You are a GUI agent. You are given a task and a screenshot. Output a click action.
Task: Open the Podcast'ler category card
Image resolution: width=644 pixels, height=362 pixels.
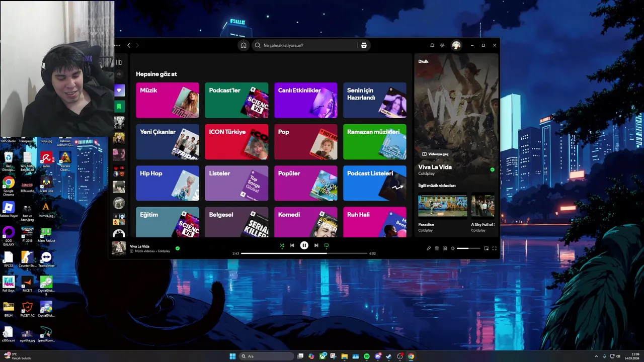pyautogui.click(x=236, y=100)
